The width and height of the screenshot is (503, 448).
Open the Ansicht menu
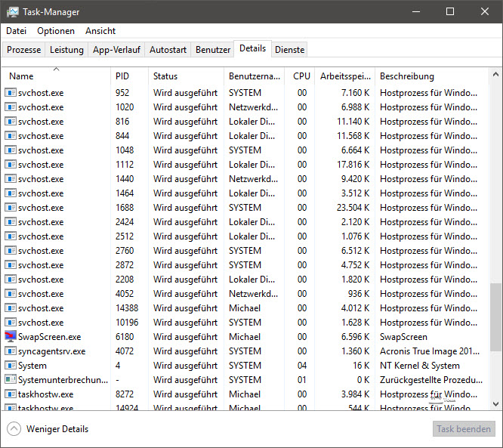tap(100, 31)
